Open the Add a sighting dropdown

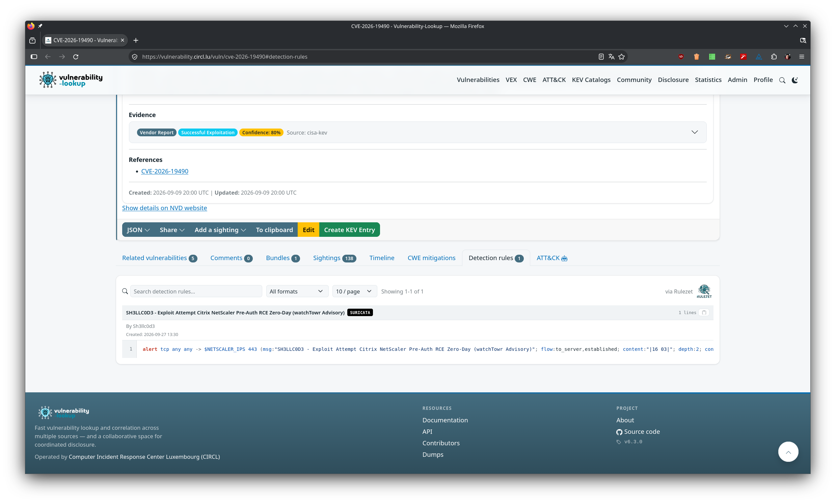[x=220, y=230]
